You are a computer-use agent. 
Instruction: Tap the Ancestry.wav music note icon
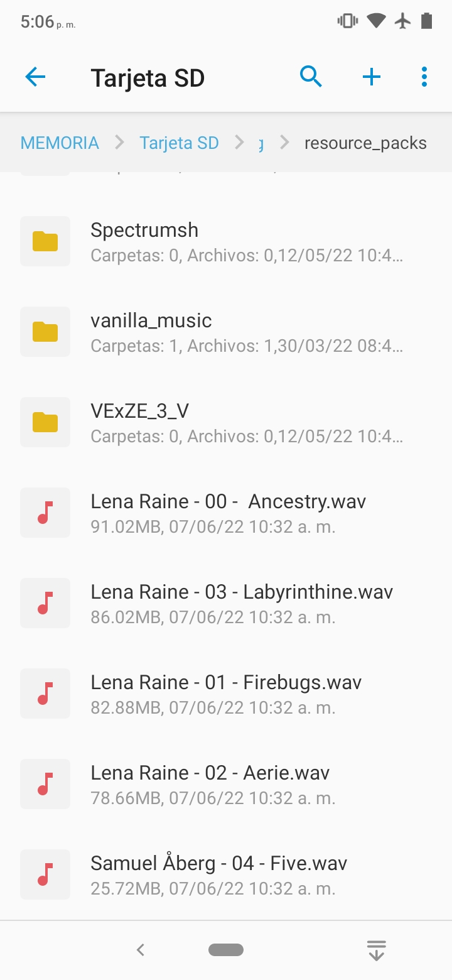click(45, 513)
